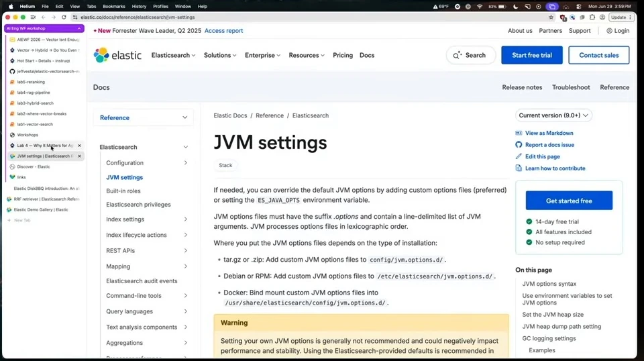Open the profile avatar icon in toolbar
Screen dimensions: 644x361
tap(602, 17)
